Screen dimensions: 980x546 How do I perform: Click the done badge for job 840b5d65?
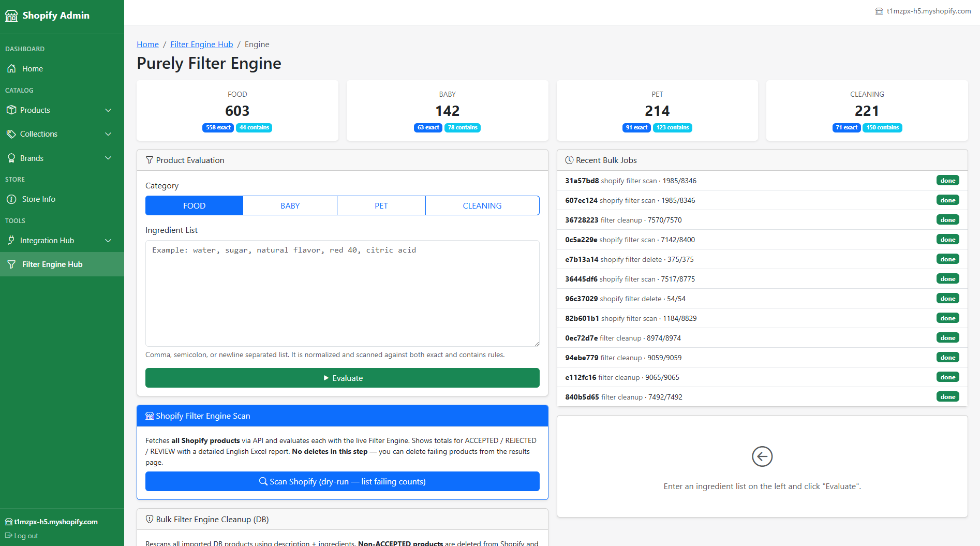(x=948, y=397)
